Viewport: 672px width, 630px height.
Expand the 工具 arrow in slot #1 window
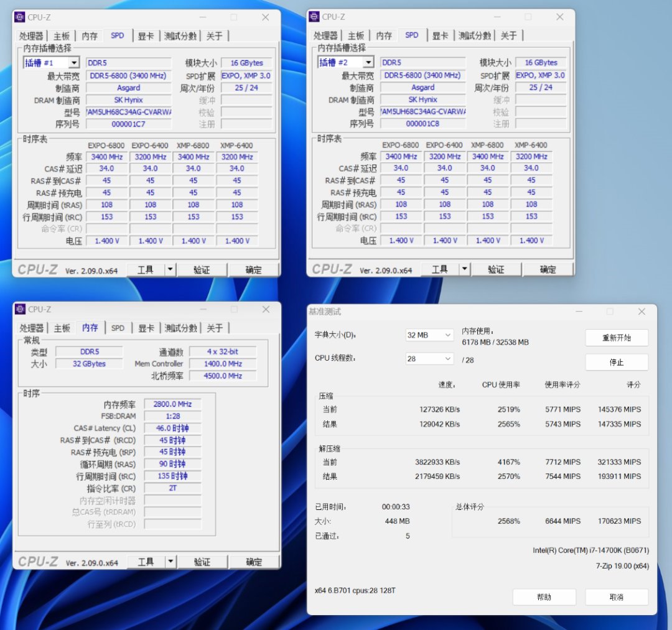[x=170, y=269]
